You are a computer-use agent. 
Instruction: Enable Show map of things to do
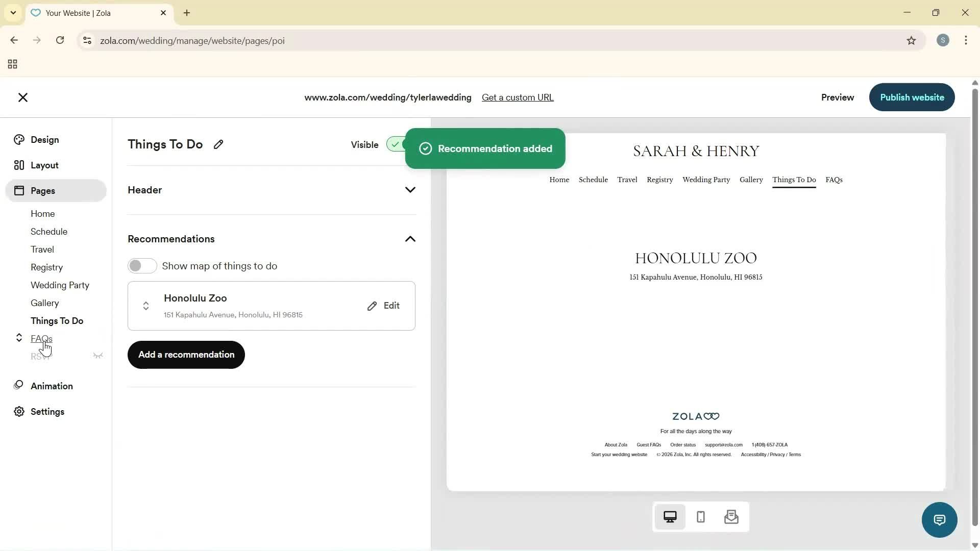coord(142,266)
